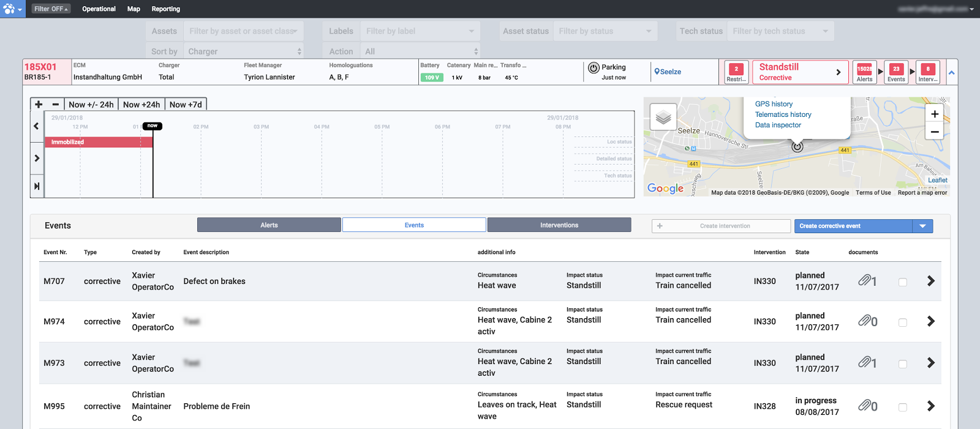The image size is (980, 429).
Task: Click the timeline zoom-out minus icon
Action: pyautogui.click(x=55, y=105)
